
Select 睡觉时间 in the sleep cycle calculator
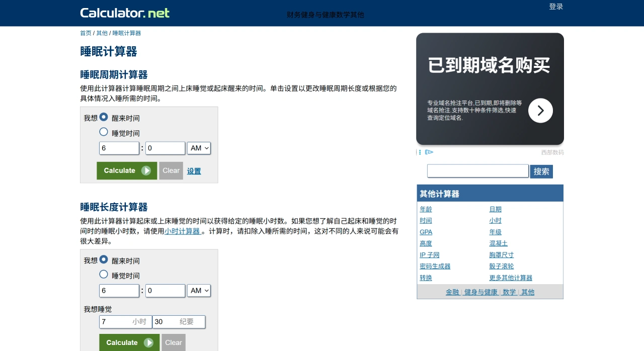pyautogui.click(x=103, y=132)
